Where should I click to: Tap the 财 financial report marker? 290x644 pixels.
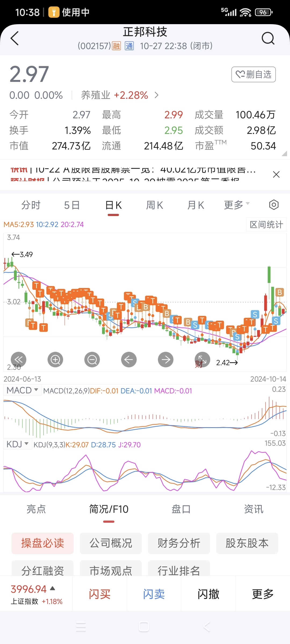198,364
